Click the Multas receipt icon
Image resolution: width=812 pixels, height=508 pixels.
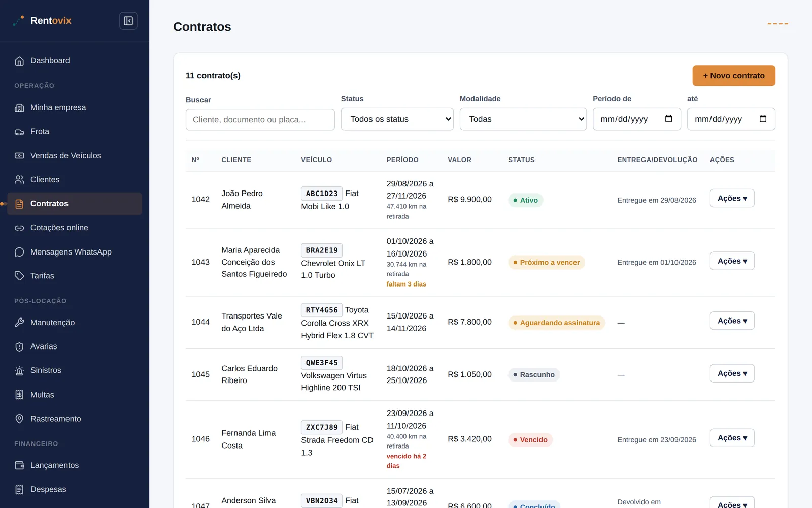19,395
